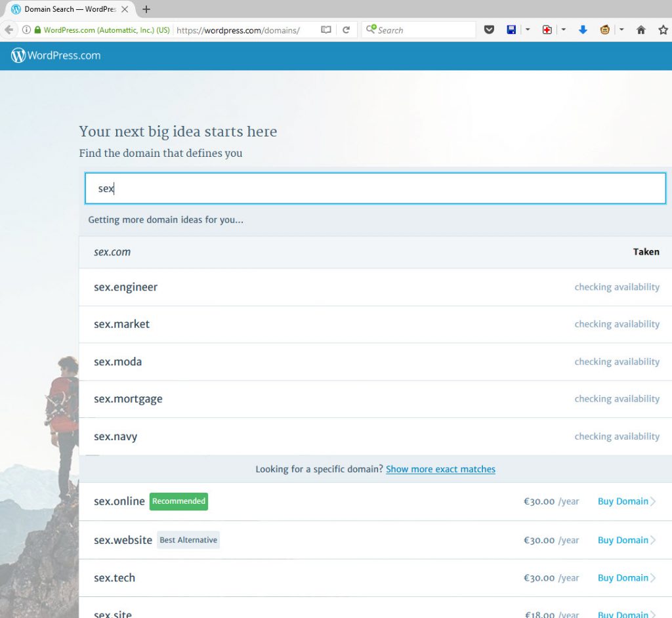Select the Domain Search — WordPress tab
Screen dimensions: 672x618
[70, 9]
